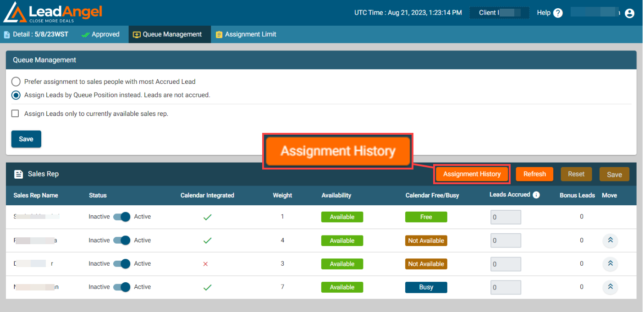Image resolution: width=644 pixels, height=312 pixels.
Task: Move up the sales rep with weight 3
Action: pyautogui.click(x=610, y=263)
